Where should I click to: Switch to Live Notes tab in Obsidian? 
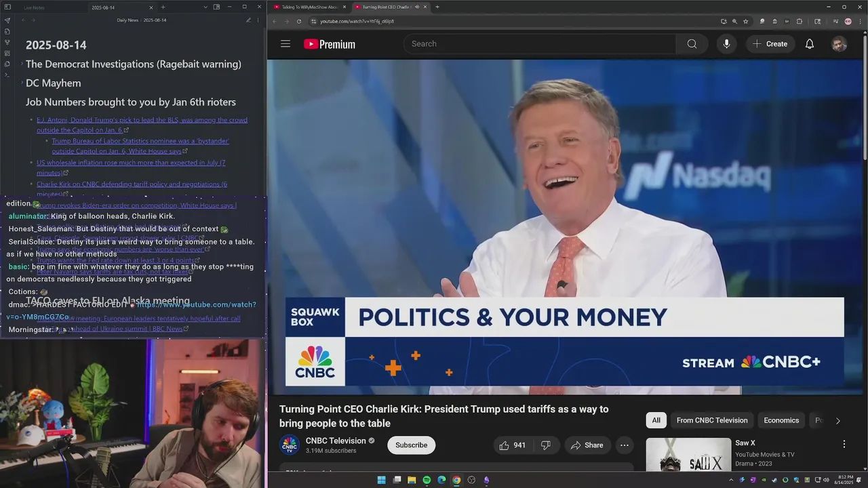pos(35,7)
